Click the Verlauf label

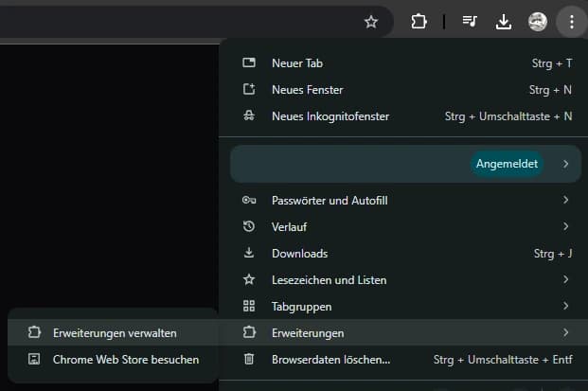[x=289, y=227]
